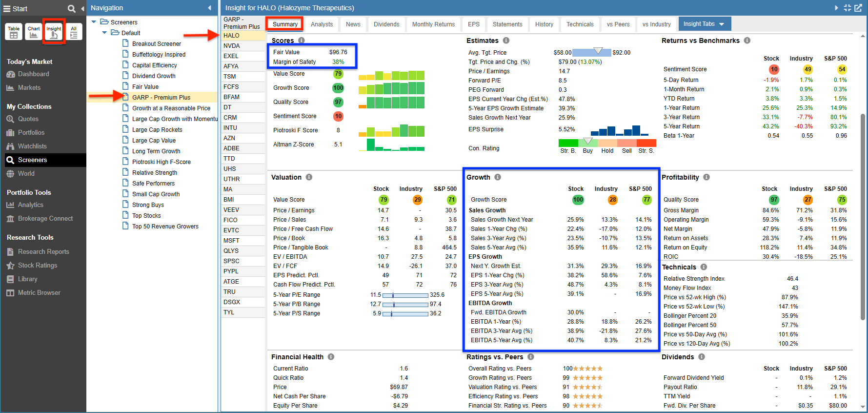Select PYPL in ticker list
The image size is (868, 413).
click(243, 271)
